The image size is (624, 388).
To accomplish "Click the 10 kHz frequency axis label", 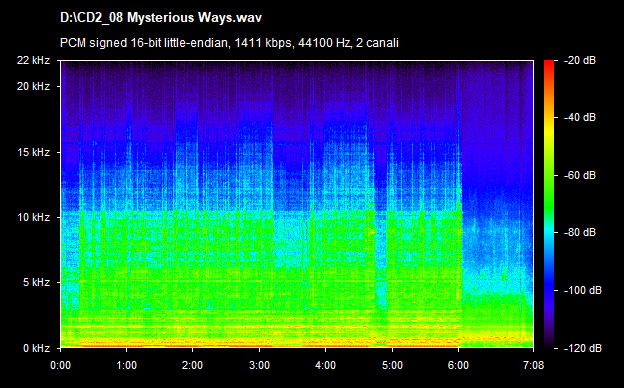I will point(33,217).
